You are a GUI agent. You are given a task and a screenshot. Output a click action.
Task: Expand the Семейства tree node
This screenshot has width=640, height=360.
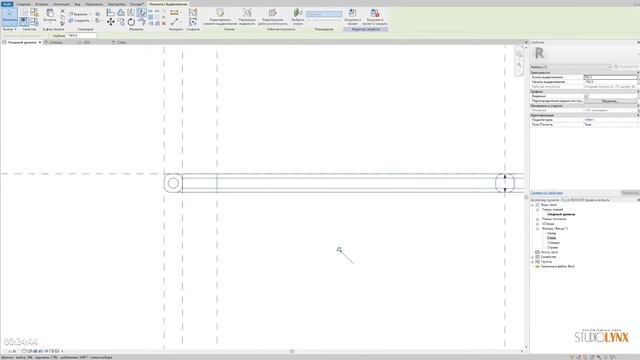pyautogui.click(x=533, y=257)
